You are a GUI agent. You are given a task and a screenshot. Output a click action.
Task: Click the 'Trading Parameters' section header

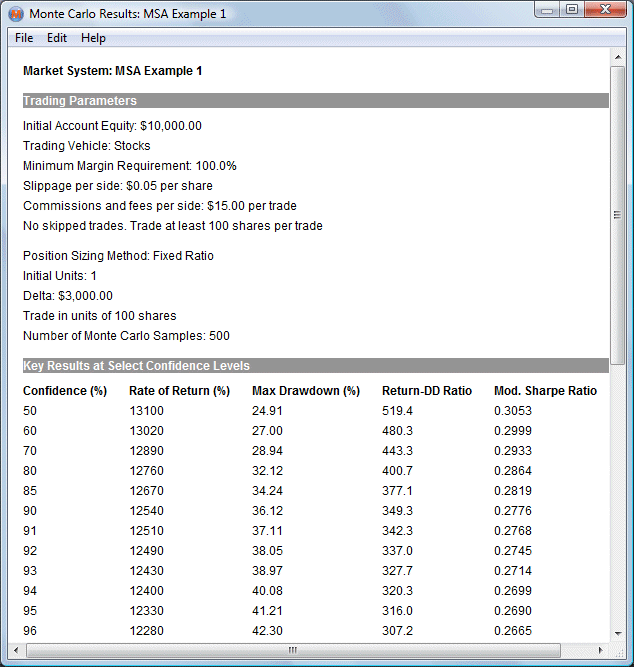pyautogui.click(x=316, y=101)
